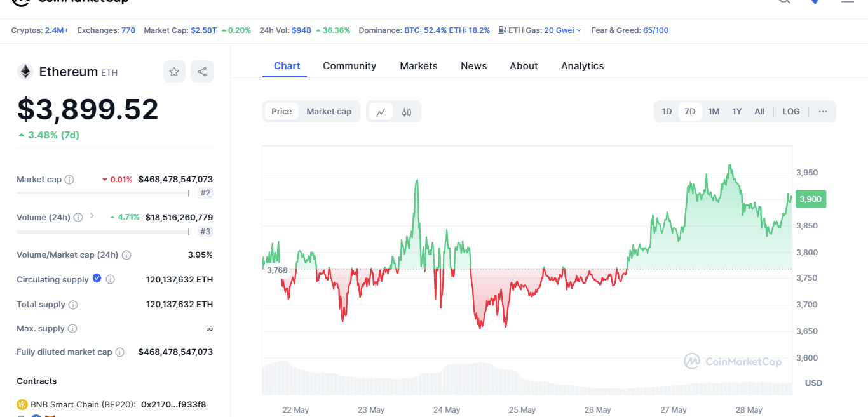Open the Analytics tab
The height and width of the screenshot is (417, 868).
[582, 66]
